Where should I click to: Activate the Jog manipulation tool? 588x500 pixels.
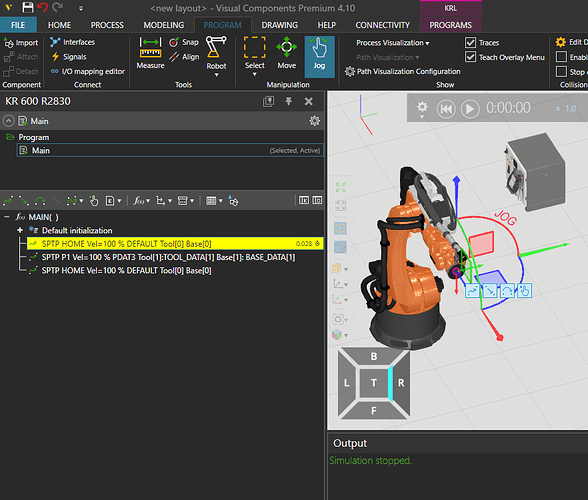coord(320,57)
